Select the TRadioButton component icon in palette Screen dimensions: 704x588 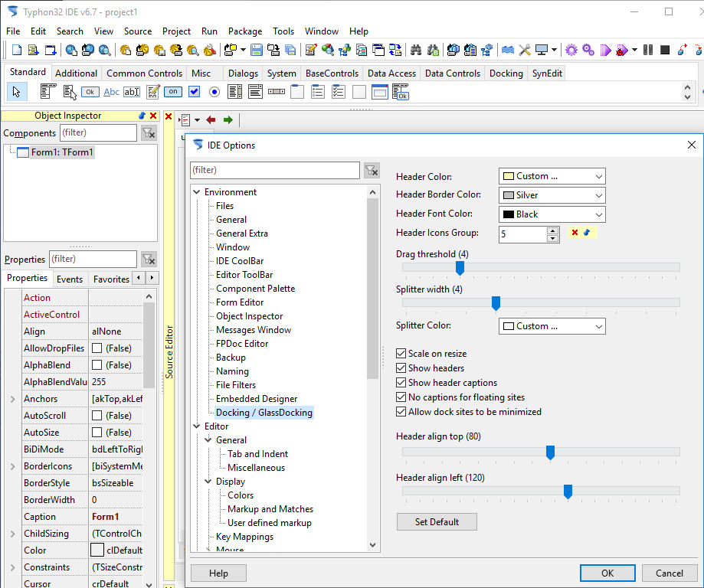[214, 92]
